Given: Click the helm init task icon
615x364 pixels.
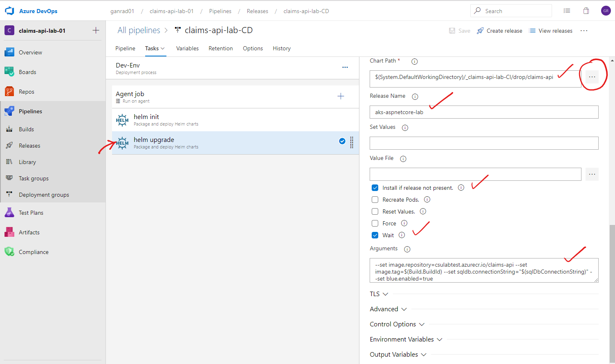Looking at the screenshot, I should 122,120.
